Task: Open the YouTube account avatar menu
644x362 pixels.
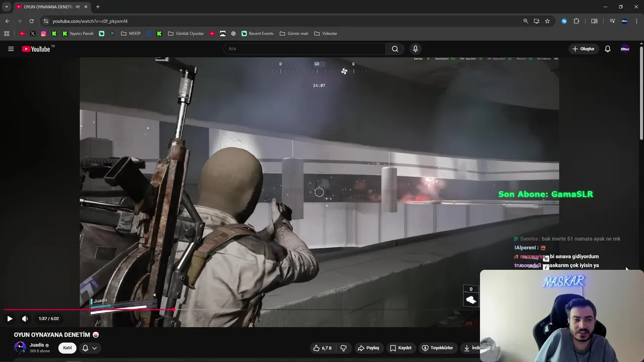Action: click(625, 49)
